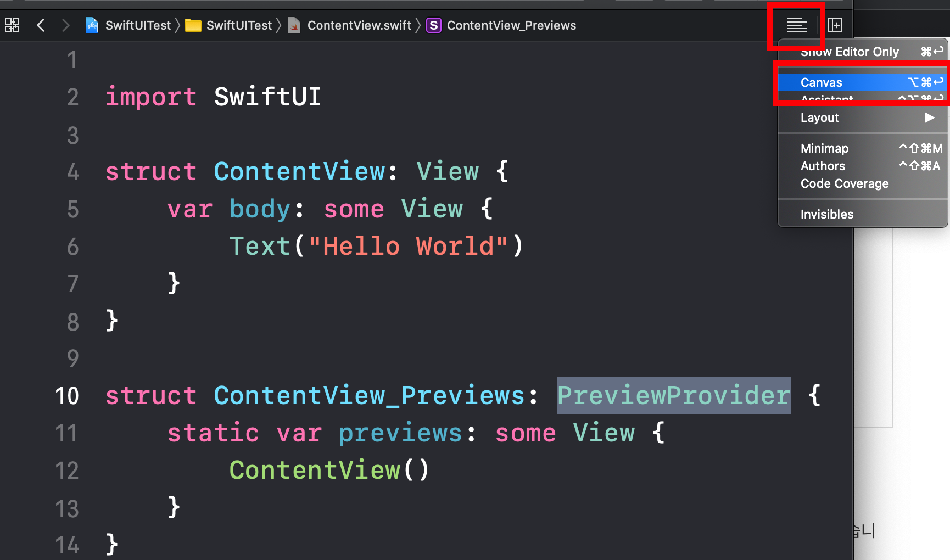Click static keyword on line 11
950x560 pixels.
tap(213, 433)
